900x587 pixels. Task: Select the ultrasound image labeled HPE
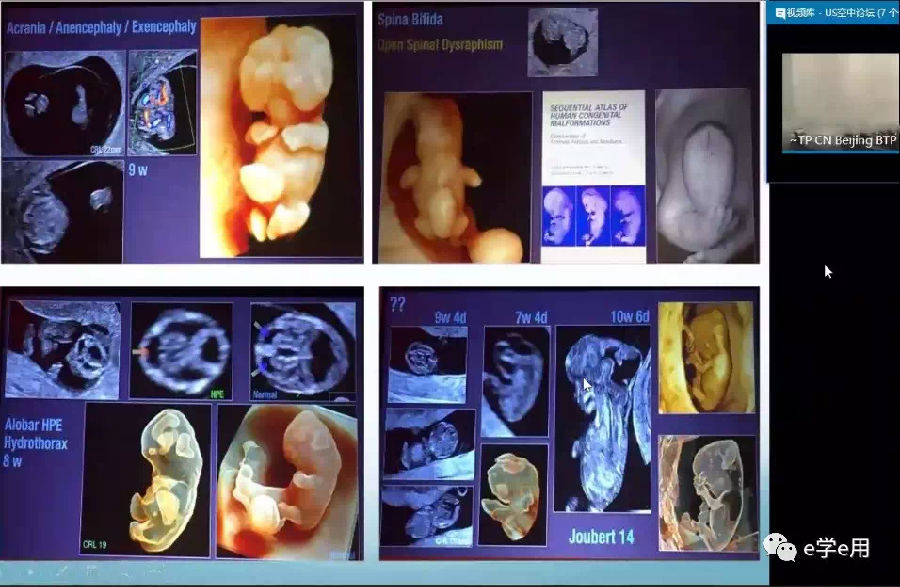pyautogui.click(x=181, y=351)
